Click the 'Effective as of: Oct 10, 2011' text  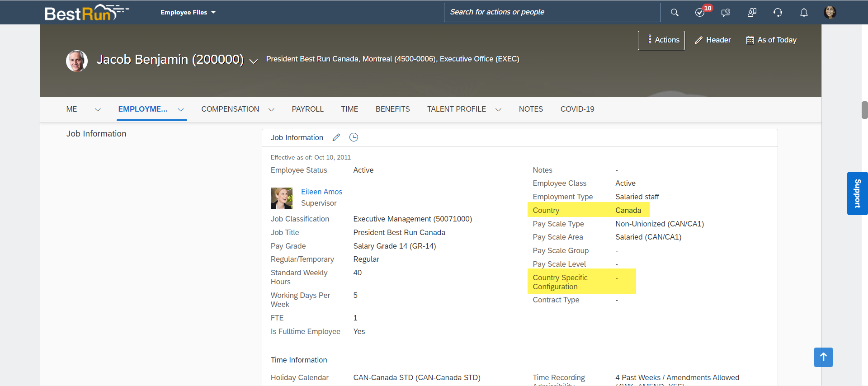[x=311, y=157]
